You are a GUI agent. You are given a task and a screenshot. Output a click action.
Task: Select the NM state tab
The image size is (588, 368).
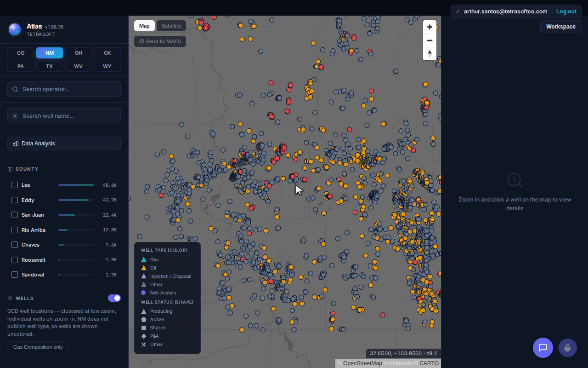click(x=50, y=53)
